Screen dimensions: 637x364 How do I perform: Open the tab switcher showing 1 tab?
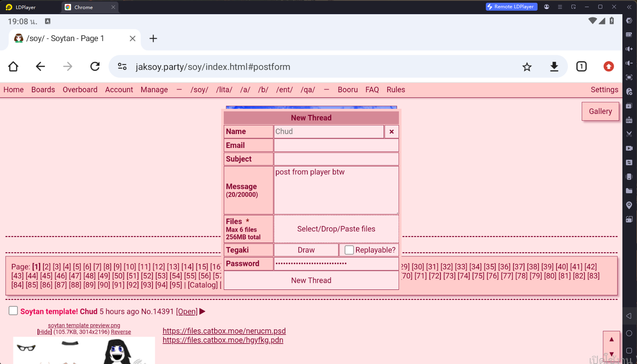581,67
